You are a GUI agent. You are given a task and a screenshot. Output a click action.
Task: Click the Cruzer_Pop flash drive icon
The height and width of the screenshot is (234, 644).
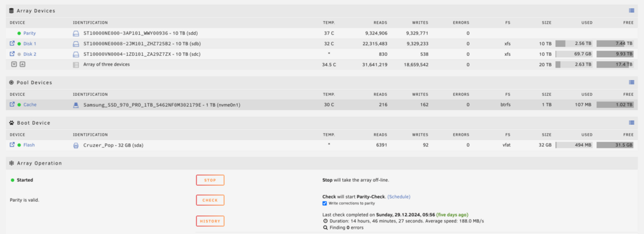[75, 145]
